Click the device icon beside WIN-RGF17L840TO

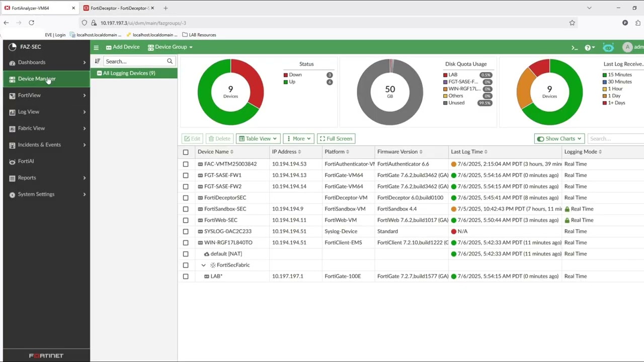200,243
